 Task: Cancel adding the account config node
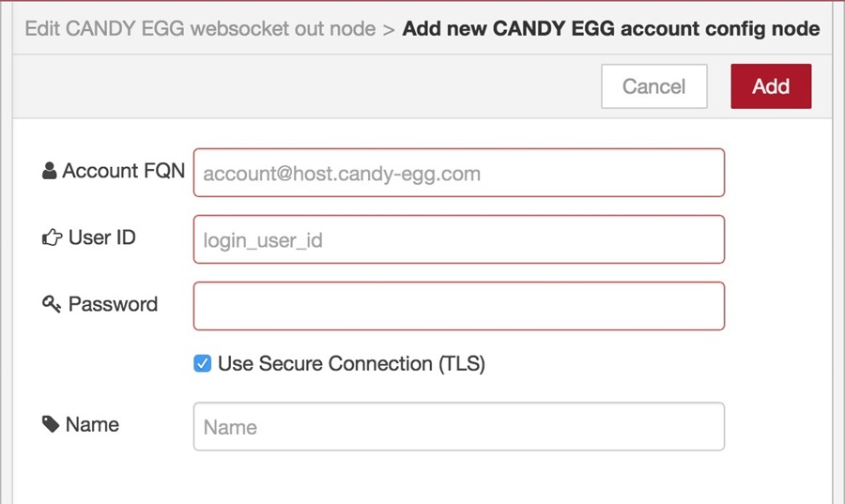tap(654, 86)
